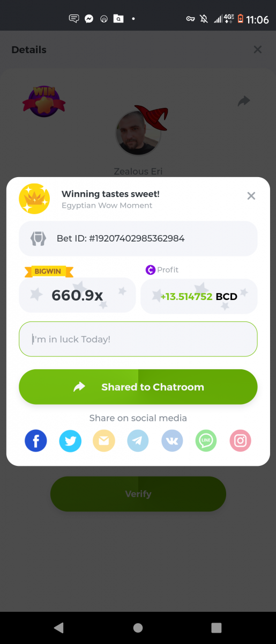Share to Telegram icon
Image resolution: width=276 pixels, height=644 pixels.
(x=138, y=441)
